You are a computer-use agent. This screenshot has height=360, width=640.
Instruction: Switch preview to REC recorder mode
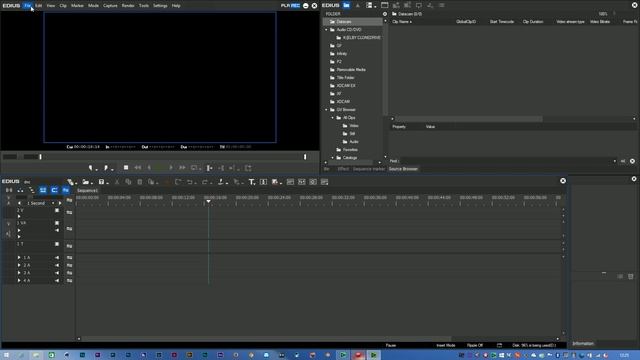[x=296, y=6]
